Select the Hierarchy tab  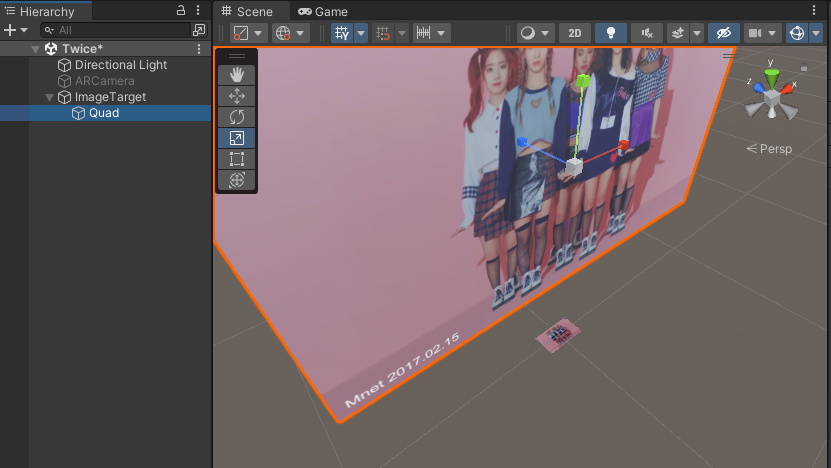40,11
